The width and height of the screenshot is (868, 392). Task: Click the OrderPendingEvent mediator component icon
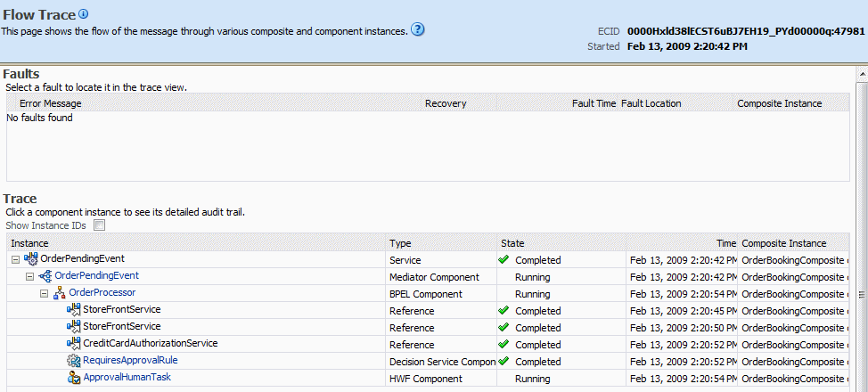45,276
